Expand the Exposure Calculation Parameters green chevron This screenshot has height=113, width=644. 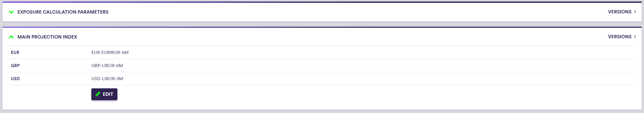11,12
